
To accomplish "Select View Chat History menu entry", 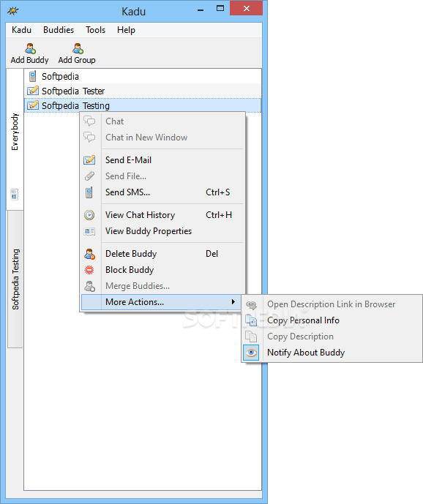I will [162, 215].
